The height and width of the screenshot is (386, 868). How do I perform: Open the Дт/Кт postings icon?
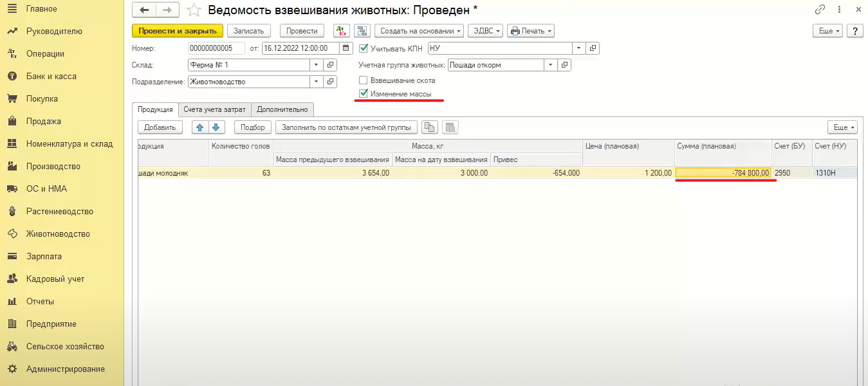tap(342, 31)
